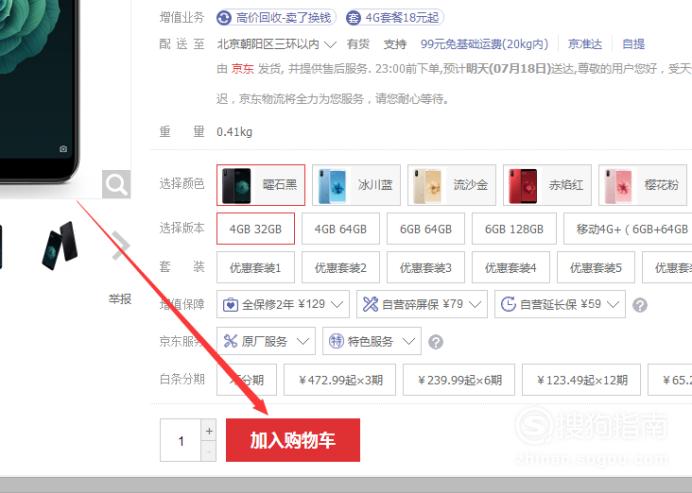This screenshot has height=493, width=692.
Task: Choose 优惠套装3 bundle
Action: [x=426, y=267]
